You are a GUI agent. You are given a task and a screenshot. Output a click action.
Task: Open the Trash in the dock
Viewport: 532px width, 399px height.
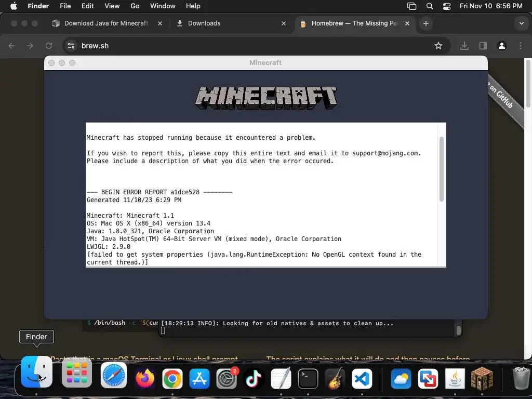click(521, 378)
